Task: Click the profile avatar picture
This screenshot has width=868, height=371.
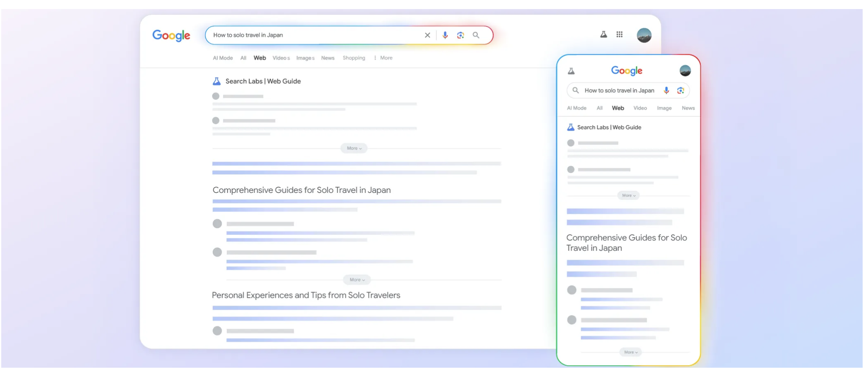Action: tap(644, 35)
